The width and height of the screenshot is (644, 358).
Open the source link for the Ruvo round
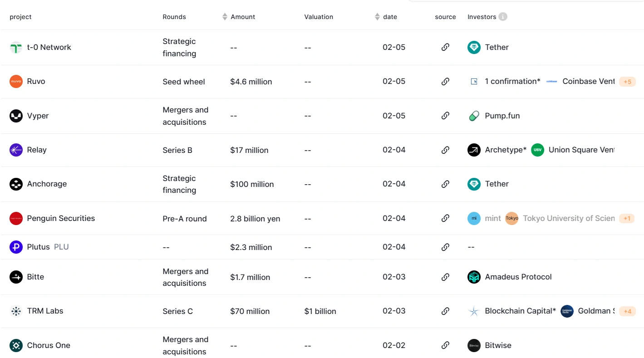pos(445,81)
